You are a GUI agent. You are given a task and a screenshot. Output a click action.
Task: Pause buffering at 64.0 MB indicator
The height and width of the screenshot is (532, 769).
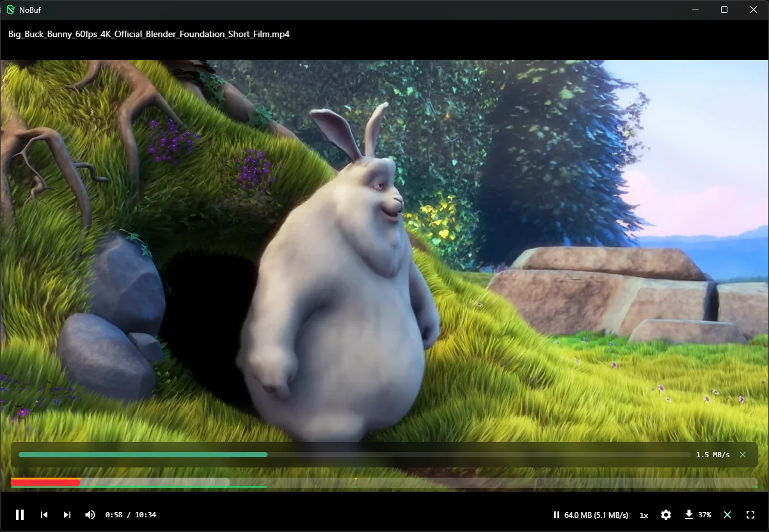tap(591, 515)
